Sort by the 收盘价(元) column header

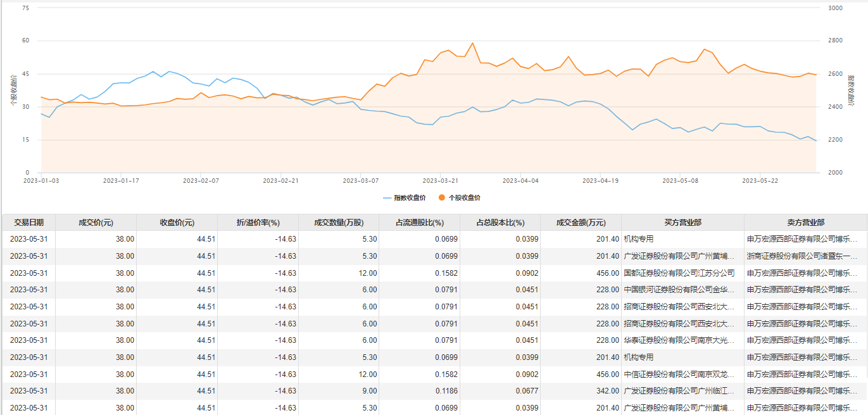(x=177, y=223)
